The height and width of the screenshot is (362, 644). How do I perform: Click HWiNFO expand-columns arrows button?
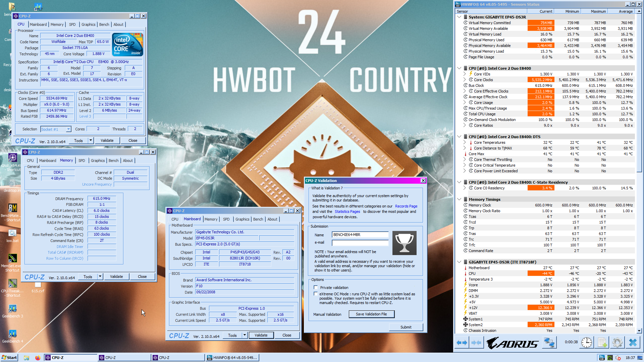(x=462, y=343)
